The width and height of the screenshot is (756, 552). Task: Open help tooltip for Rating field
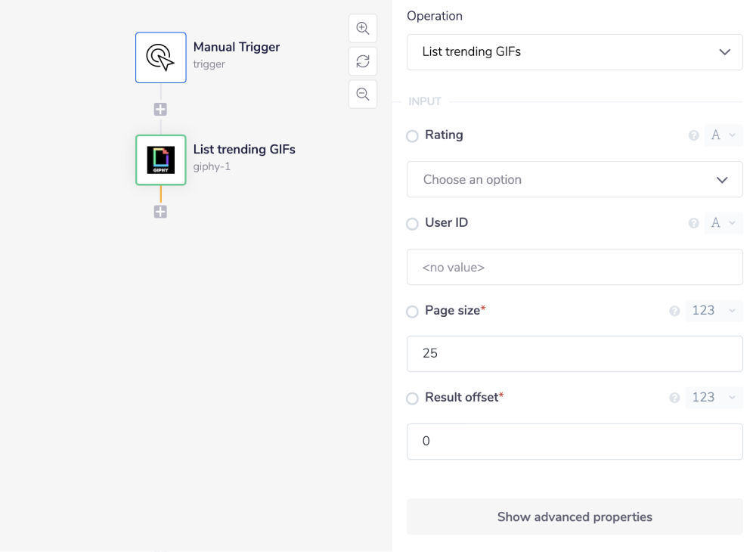[693, 136]
